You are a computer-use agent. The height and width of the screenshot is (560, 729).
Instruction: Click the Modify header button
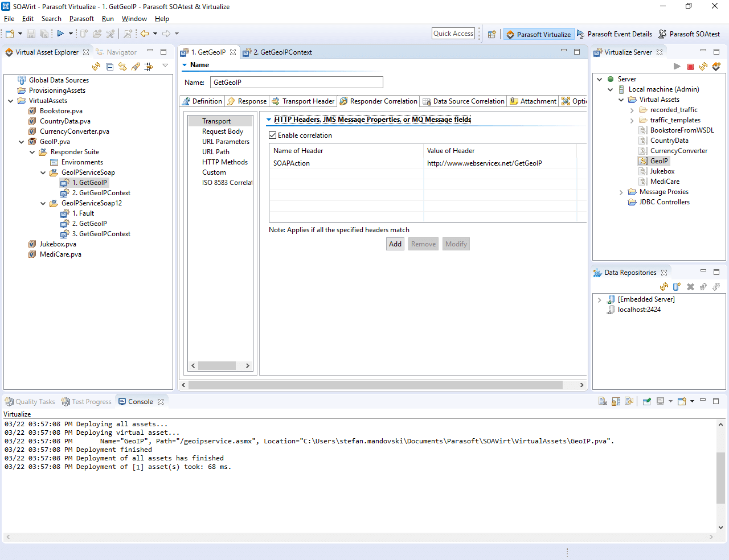pyautogui.click(x=456, y=244)
